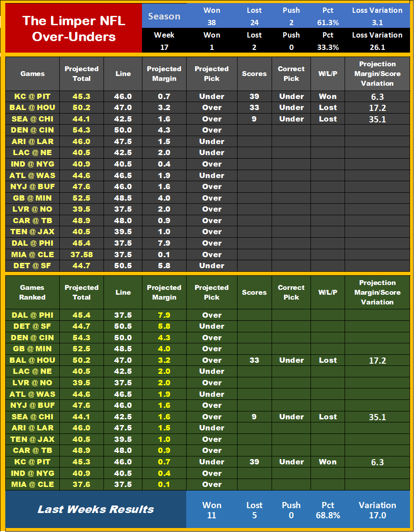Select the Season Won value 38
The image size is (414, 532).
pos(212,23)
